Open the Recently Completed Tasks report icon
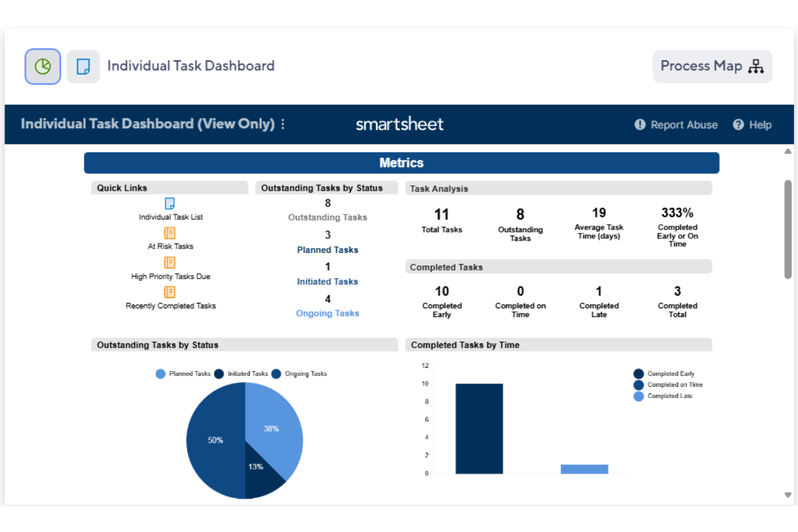Viewport: 798px width, 532px height. point(169,292)
